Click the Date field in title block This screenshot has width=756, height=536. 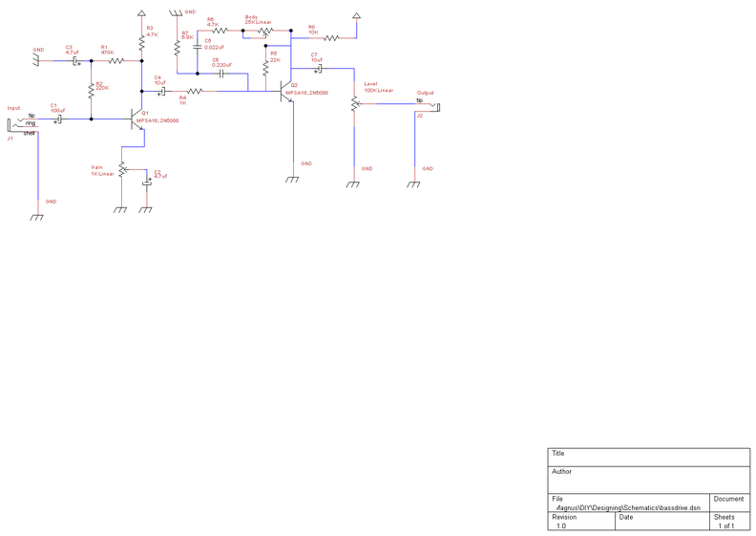click(x=662, y=521)
